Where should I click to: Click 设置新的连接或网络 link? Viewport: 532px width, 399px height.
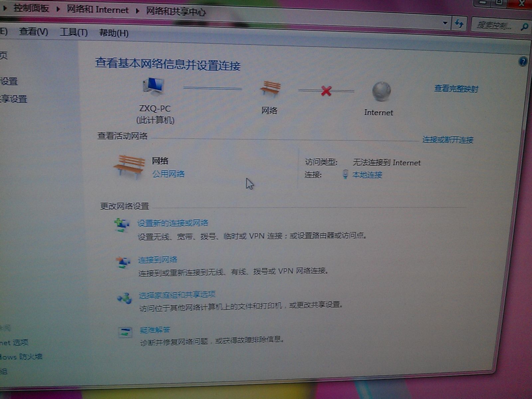coord(173,223)
